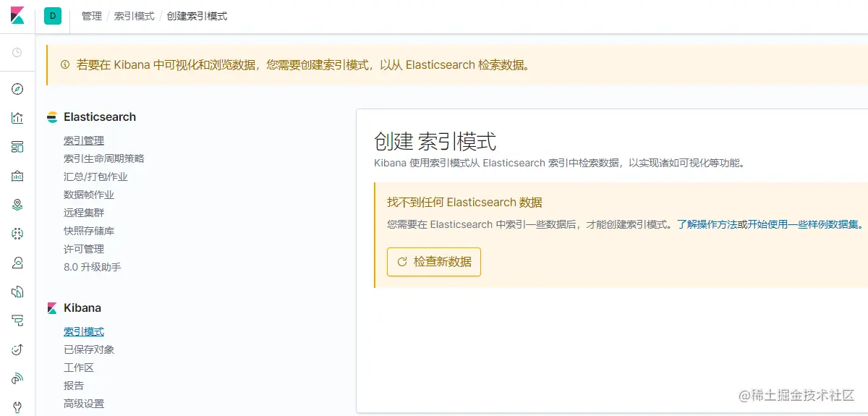Open SIEM security icon in sidebar
Viewport: 868px width, 416px height.
pos(17,378)
